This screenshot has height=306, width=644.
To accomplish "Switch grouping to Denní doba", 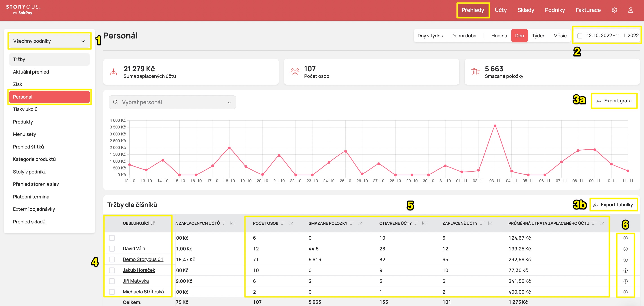I will tap(464, 36).
